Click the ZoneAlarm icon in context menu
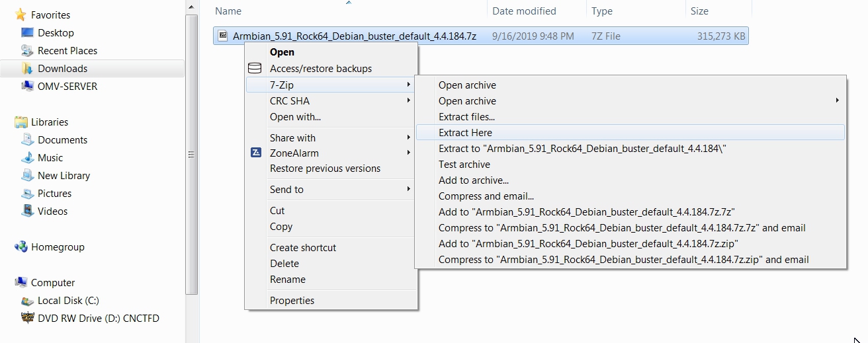 point(256,153)
